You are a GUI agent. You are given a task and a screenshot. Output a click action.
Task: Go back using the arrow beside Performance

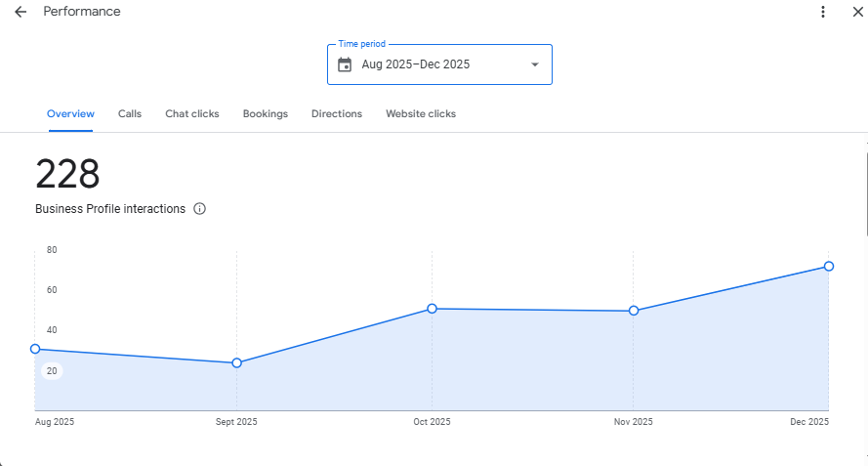click(21, 12)
